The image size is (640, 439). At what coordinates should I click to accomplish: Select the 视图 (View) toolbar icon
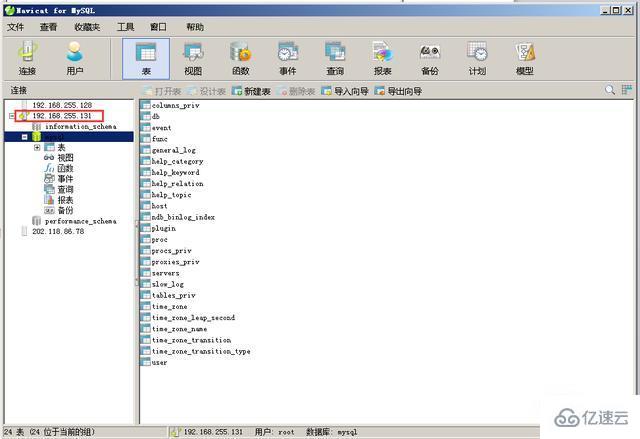pos(193,59)
